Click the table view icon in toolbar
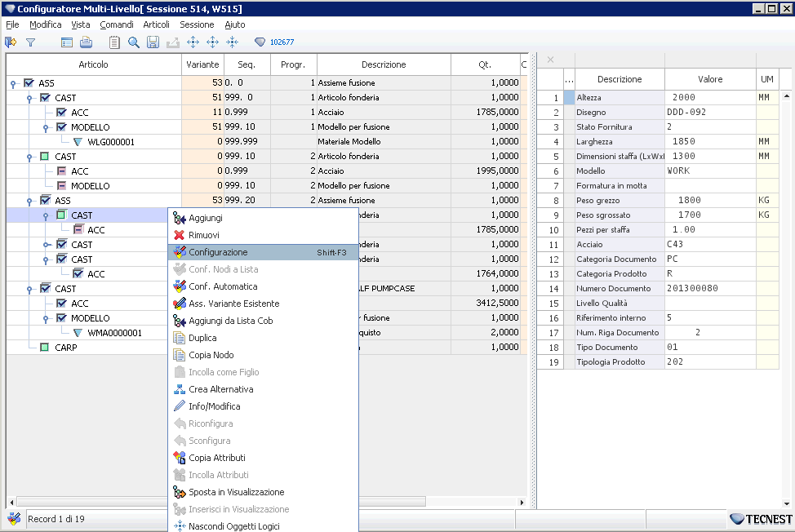Viewport: 795px width, 532px height. coord(66,42)
